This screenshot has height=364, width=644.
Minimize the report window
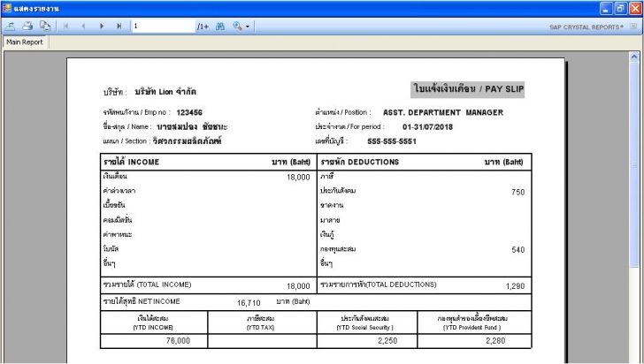point(606,8)
